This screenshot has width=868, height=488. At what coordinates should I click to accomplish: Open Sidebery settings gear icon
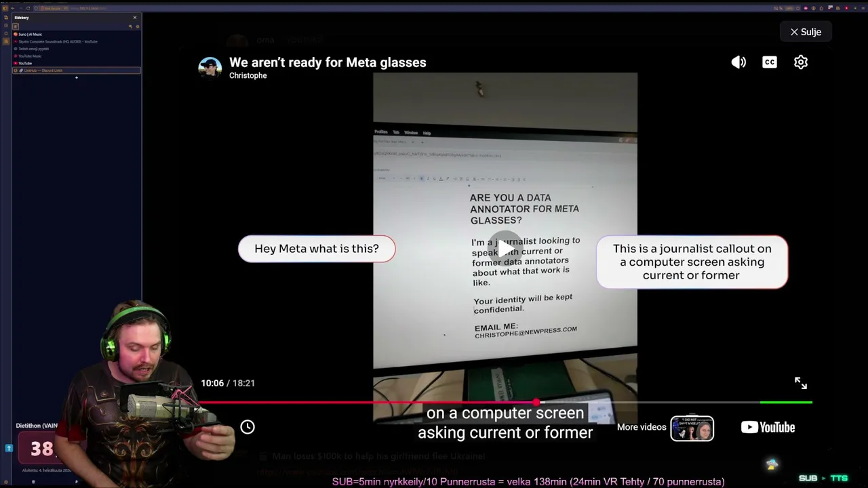[x=137, y=26]
